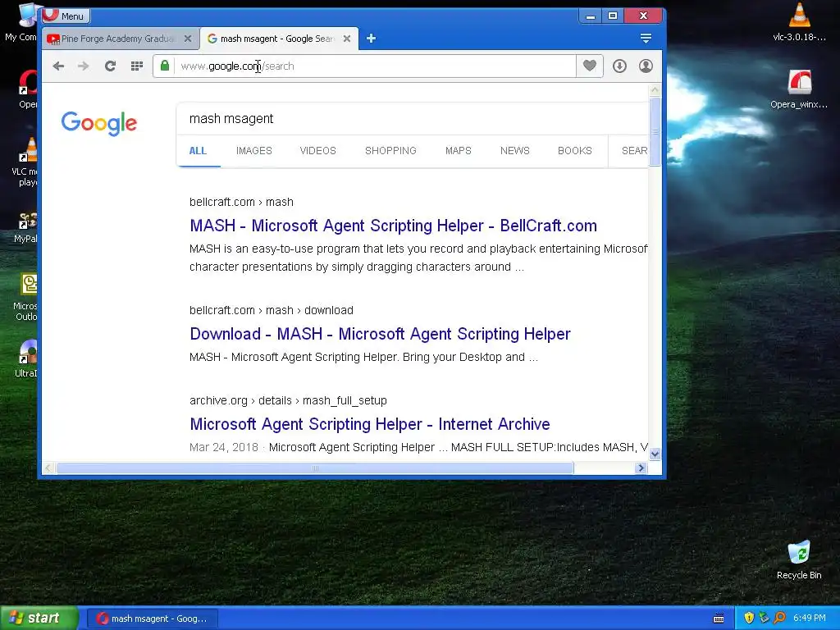Click mash msagent taskbar button
Image resolution: width=840 pixels, height=630 pixels.
click(x=152, y=619)
